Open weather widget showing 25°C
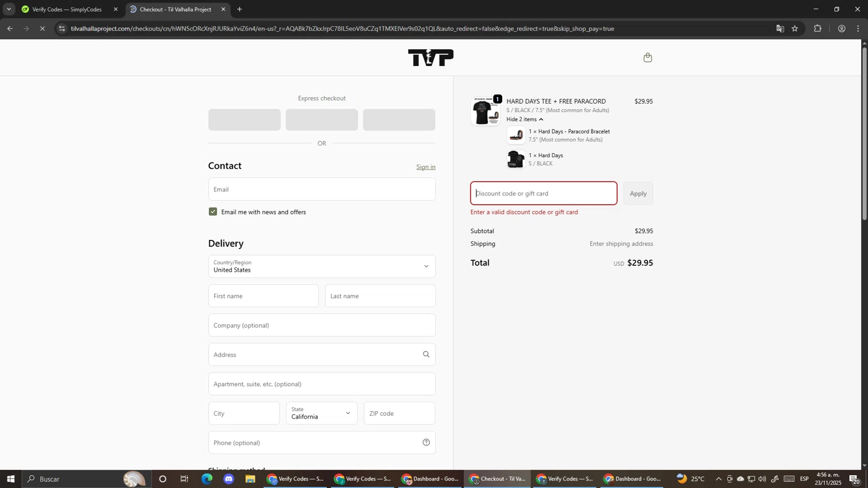This screenshot has width=868, height=488. click(x=691, y=479)
